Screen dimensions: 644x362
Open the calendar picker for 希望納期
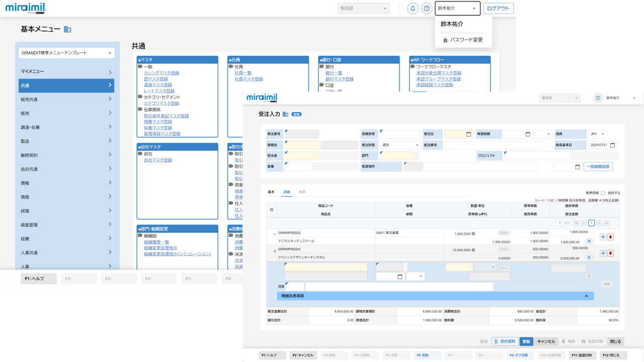(528, 134)
